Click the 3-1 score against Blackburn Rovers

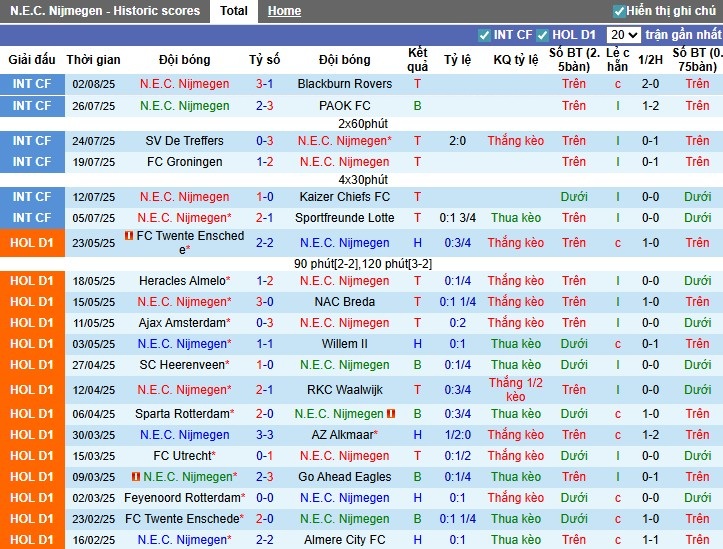[x=264, y=84]
